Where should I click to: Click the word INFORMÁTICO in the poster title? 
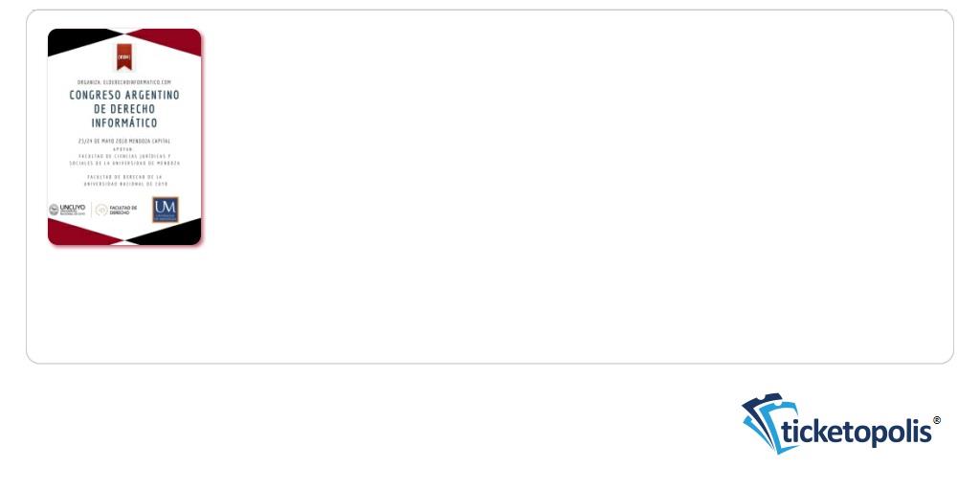pos(124,122)
